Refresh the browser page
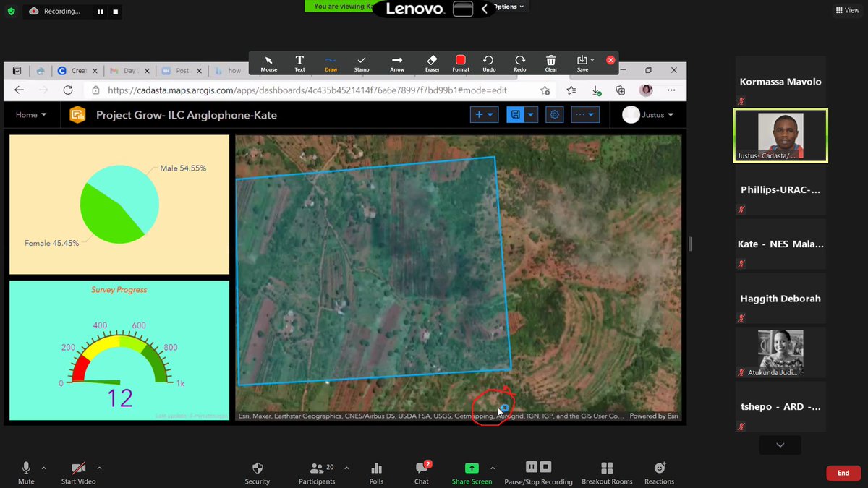 click(x=67, y=90)
